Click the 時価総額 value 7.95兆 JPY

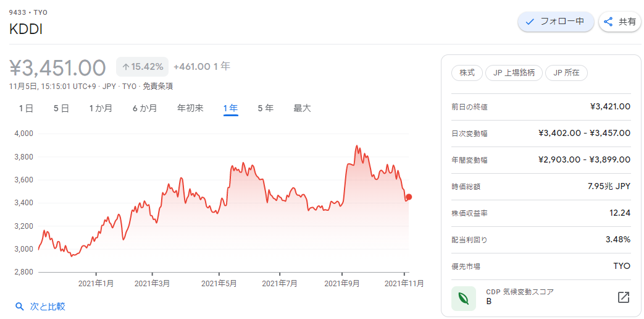pyautogui.click(x=609, y=186)
